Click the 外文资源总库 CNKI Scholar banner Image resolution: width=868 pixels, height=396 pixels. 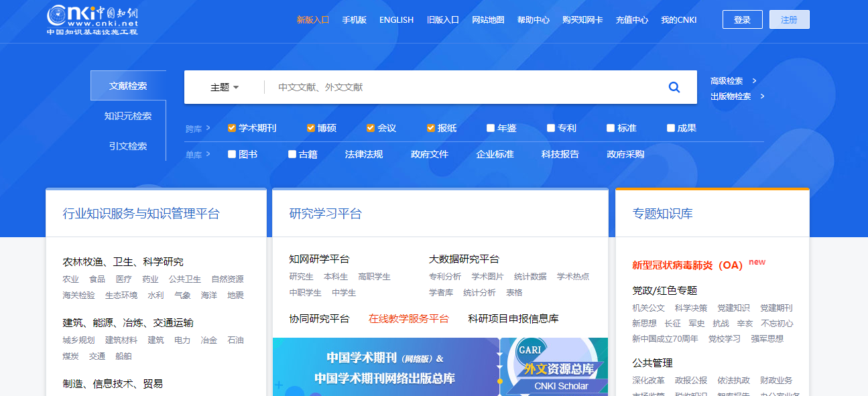pyautogui.click(x=555, y=367)
